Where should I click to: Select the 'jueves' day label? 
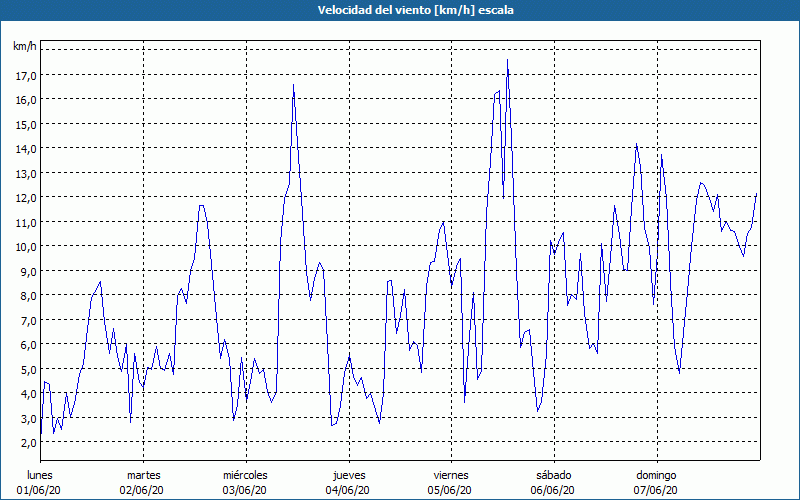(349, 475)
